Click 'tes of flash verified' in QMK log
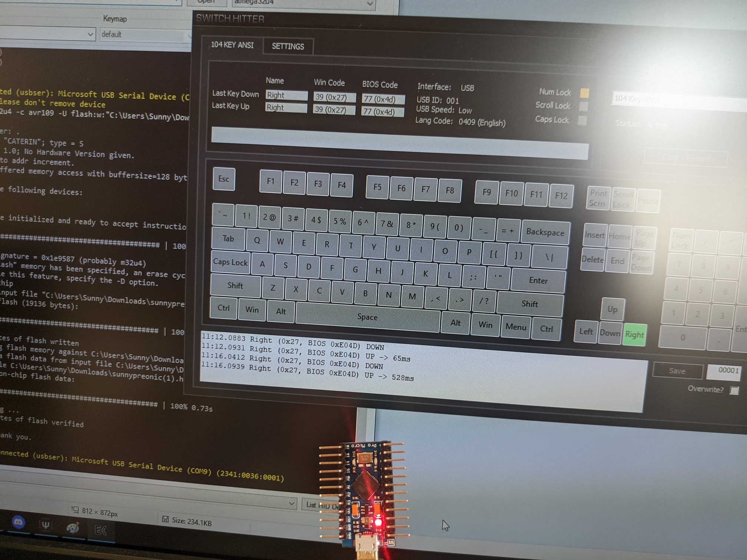This screenshot has width=747, height=560. point(41,421)
